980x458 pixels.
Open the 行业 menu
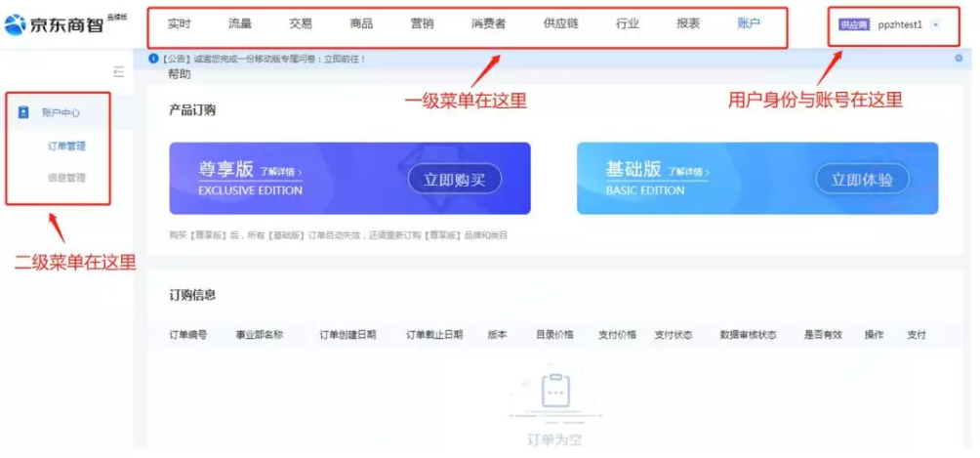click(628, 24)
